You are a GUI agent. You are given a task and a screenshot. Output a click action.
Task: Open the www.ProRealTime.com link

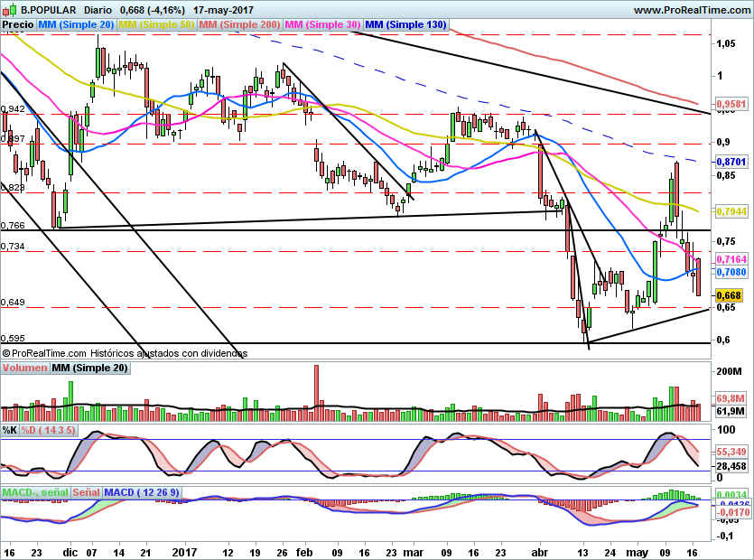pos(692,10)
